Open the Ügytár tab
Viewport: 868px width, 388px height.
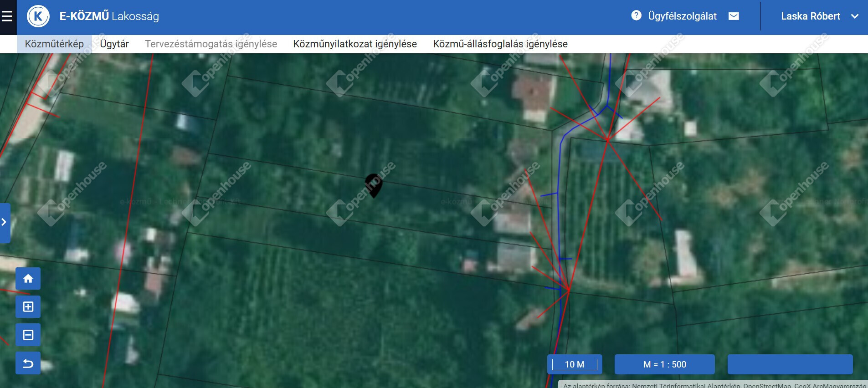114,44
